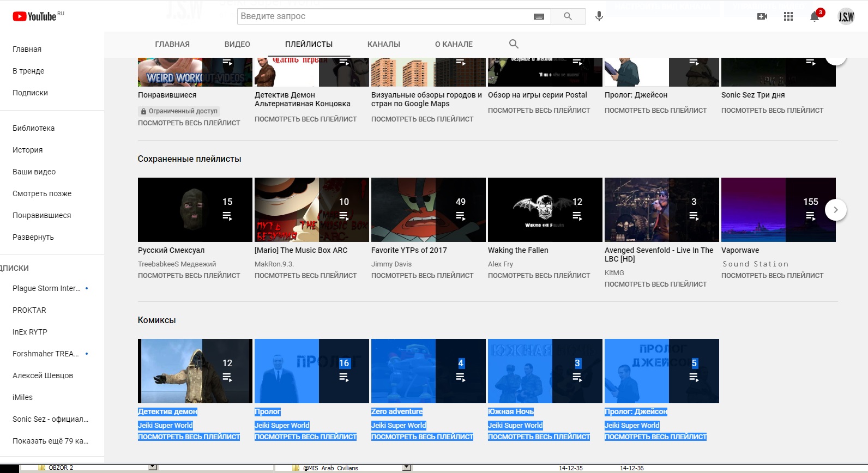Open Avenged Sevenfold Live In The LBC thumbnail
The width and height of the screenshot is (868, 473).
coord(662,210)
